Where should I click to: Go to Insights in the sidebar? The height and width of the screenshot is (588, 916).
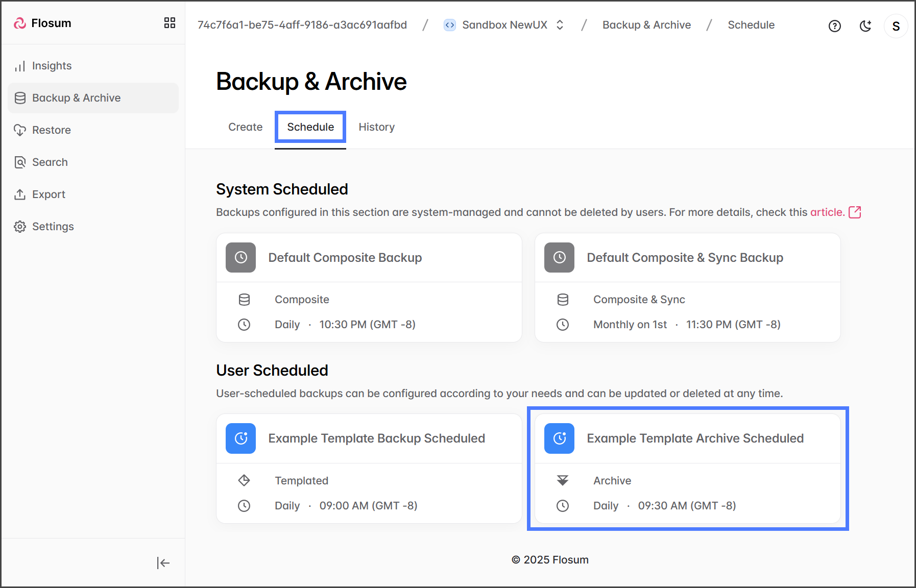click(52, 66)
